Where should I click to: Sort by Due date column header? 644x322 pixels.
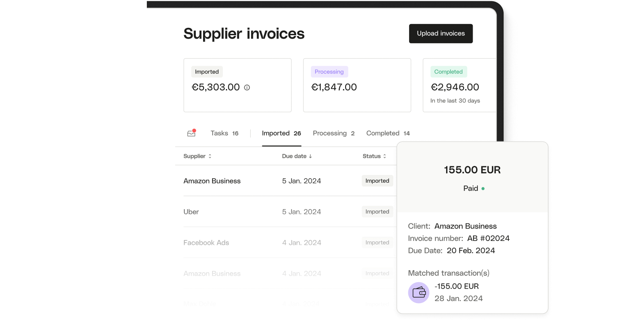pyautogui.click(x=297, y=156)
